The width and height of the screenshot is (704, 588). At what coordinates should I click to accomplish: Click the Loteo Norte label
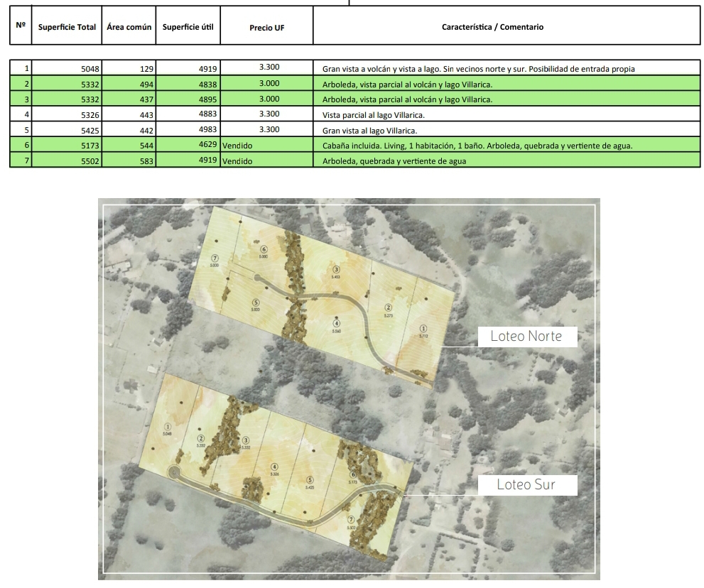[x=526, y=336]
